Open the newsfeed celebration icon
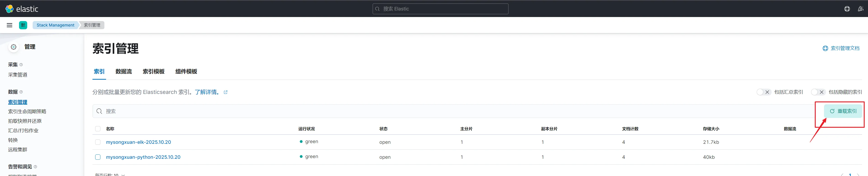The image size is (868, 176). point(860,9)
